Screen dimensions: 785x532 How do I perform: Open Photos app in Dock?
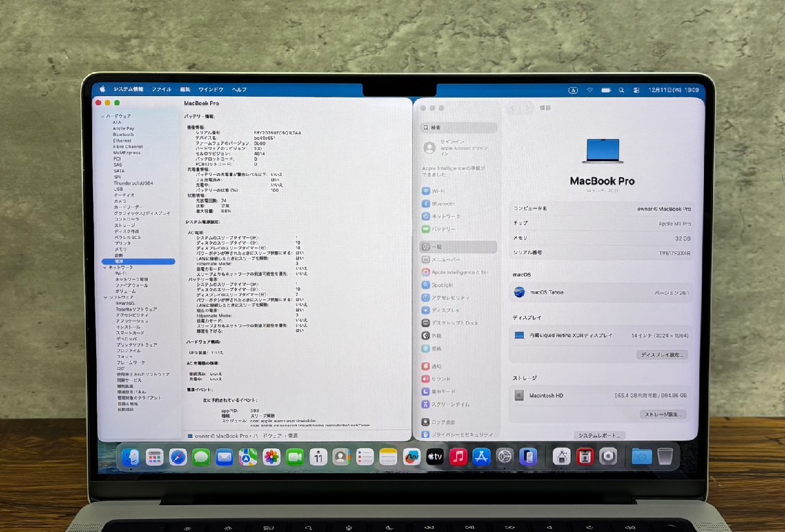click(x=271, y=457)
